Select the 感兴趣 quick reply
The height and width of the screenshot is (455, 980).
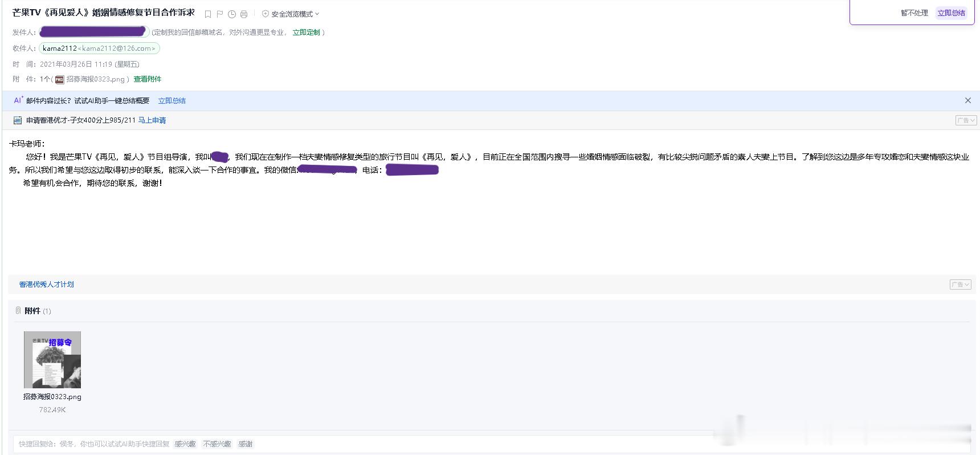[x=185, y=444]
